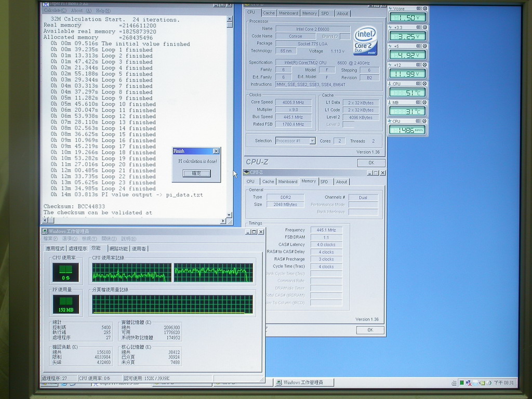This screenshot has width=532, height=399.
Task: Click Super PI vertical scrollbar down arrow
Action: [230, 215]
